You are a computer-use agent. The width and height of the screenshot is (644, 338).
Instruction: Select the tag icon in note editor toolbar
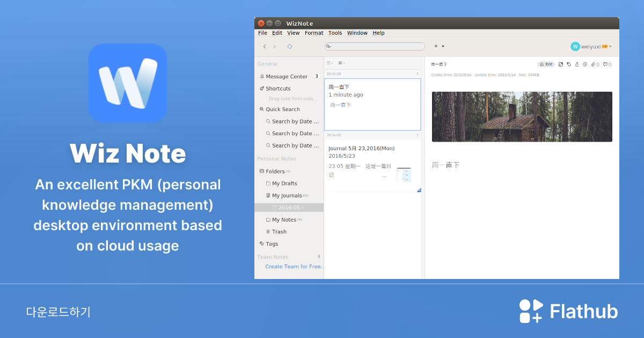pyautogui.click(x=568, y=64)
